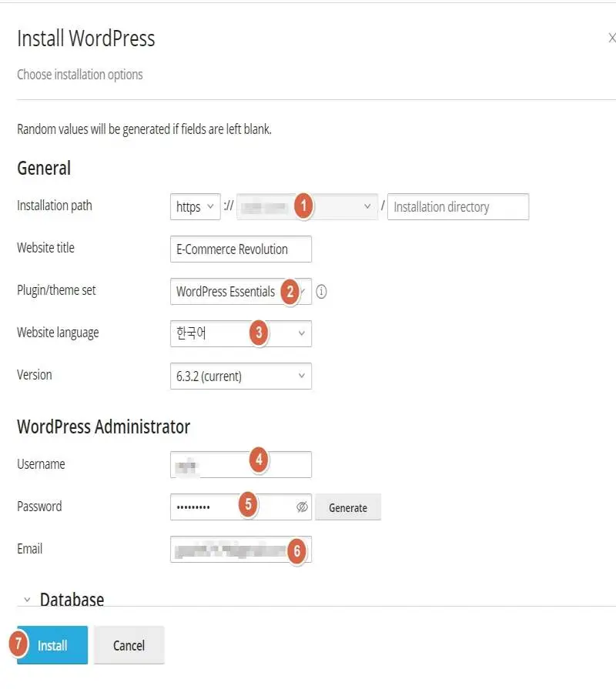
Task: Click the numbered marker 4 badge
Action: tap(259, 460)
